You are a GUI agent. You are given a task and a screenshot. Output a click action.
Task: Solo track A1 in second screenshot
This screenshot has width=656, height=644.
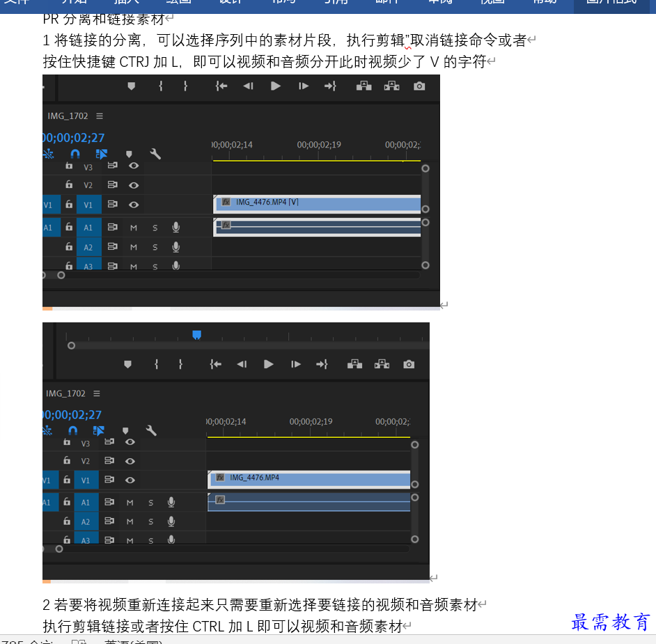pos(151,503)
